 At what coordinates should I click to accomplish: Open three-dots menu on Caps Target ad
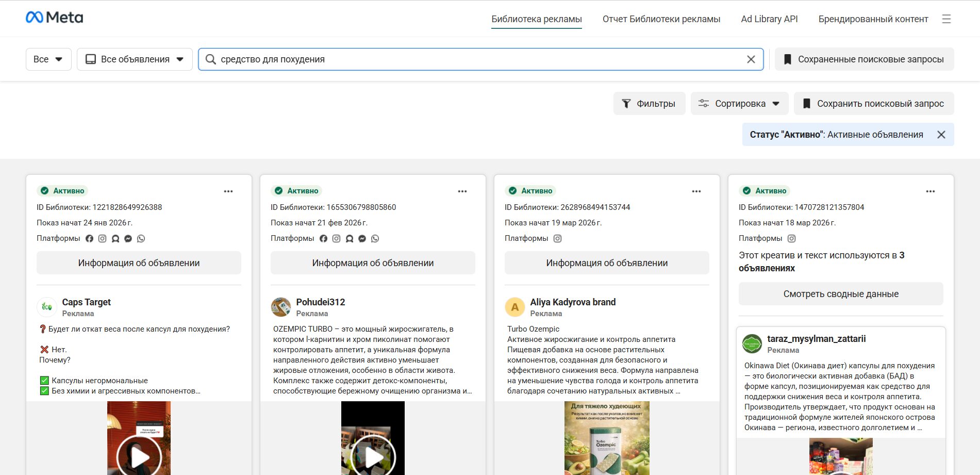[x=228, y=191]
